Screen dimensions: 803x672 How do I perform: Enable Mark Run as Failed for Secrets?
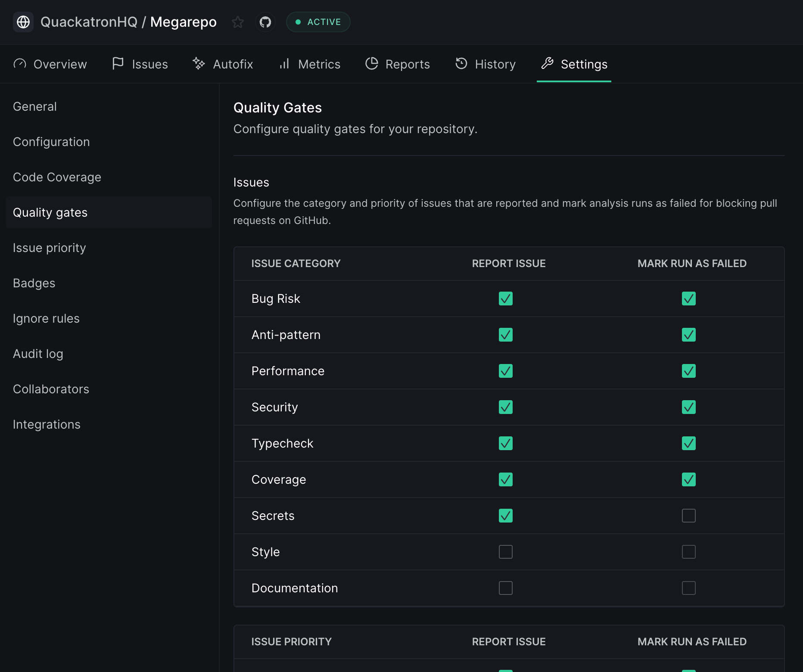[688, 516]
